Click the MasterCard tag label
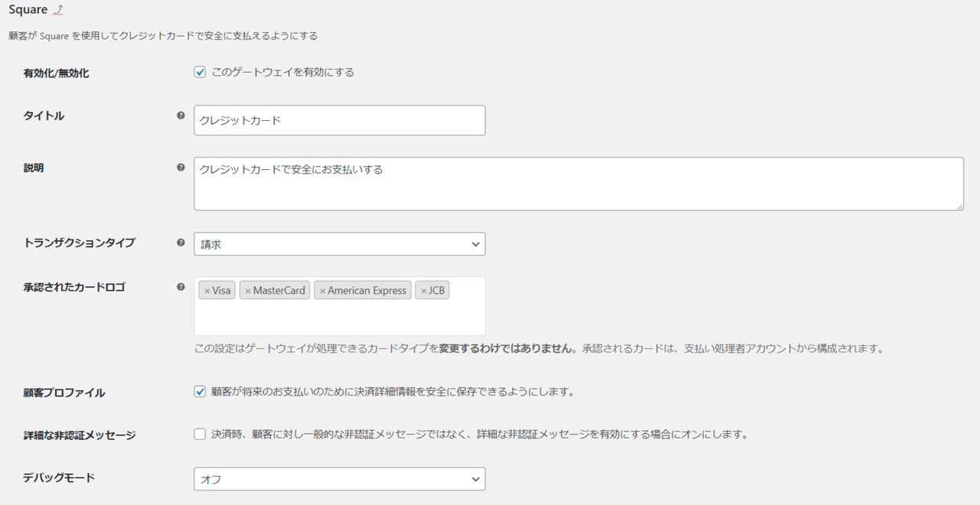Screen dimensions: 980x505 (x=279, y=291)
